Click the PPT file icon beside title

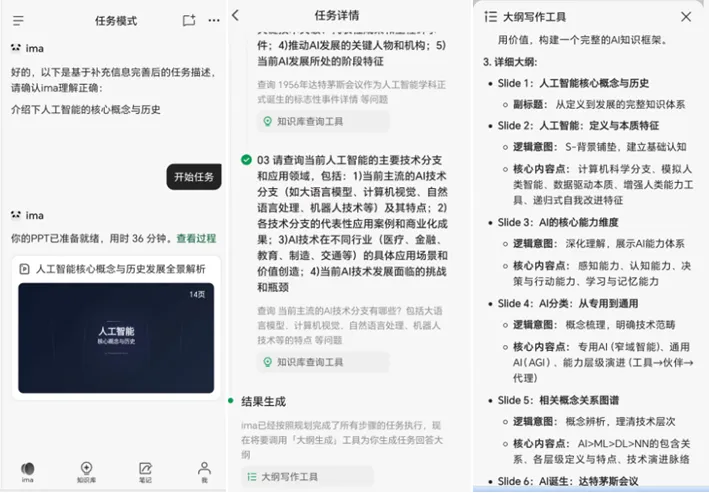(x=24, y=269)
